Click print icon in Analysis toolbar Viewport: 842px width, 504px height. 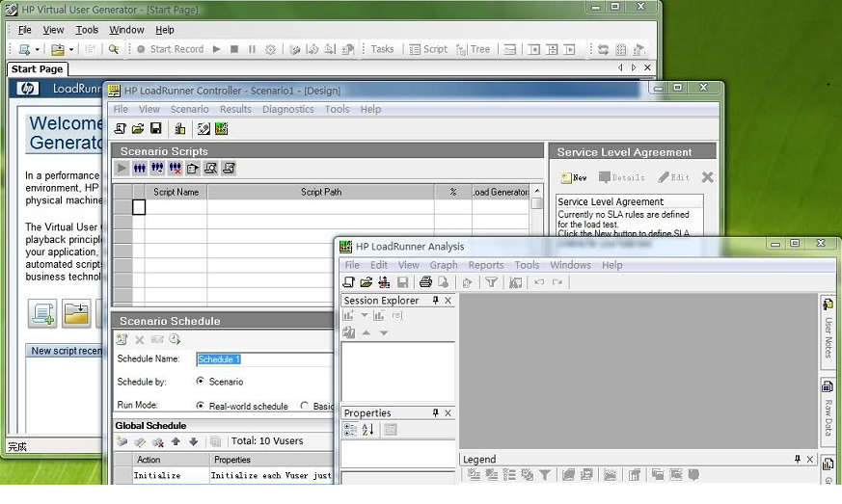pyautogui.click(x=425, y=282)
